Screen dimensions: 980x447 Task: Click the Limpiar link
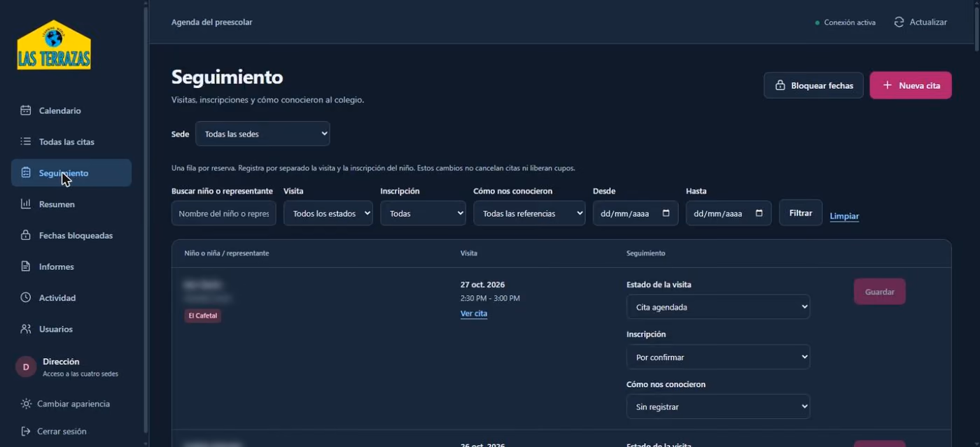[844, 216]
